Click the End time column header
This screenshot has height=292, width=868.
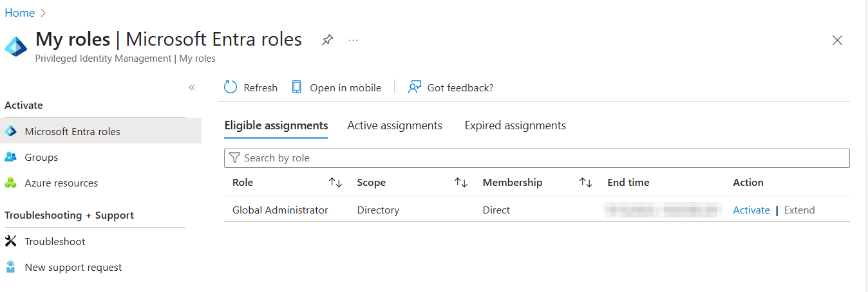click(x=628, y=183)
